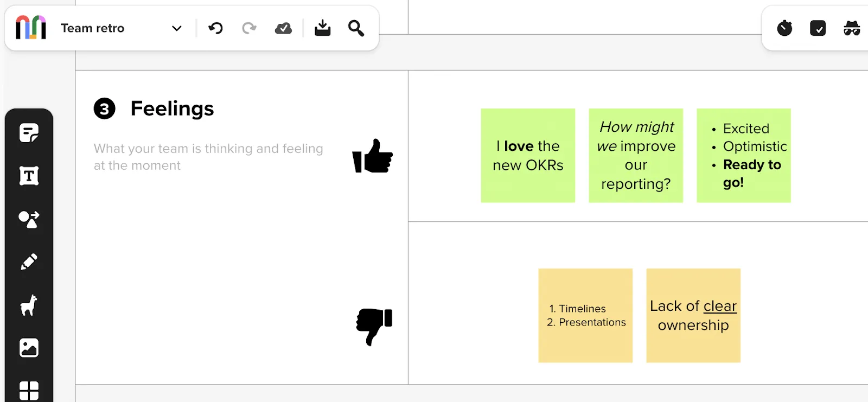Open search with magnifying glass icon
868x402 pixels.
pos(356,28)
